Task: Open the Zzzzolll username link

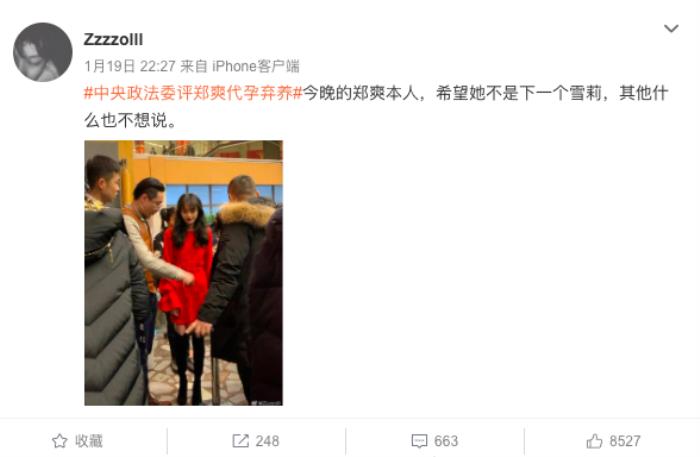Action: 113,39
